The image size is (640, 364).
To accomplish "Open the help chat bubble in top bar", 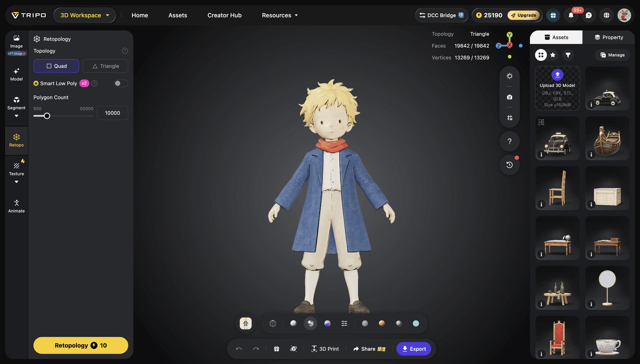I will [x=589, y=15].
